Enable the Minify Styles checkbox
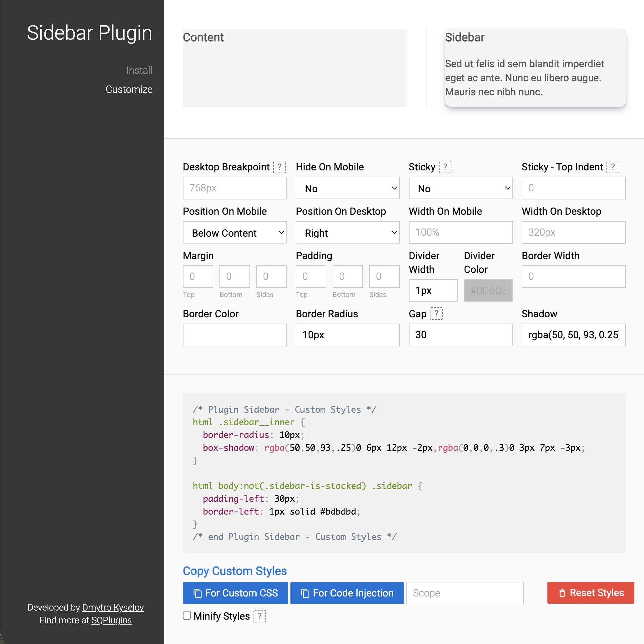Viewport: 644px width, 644px height. (187, 616)
